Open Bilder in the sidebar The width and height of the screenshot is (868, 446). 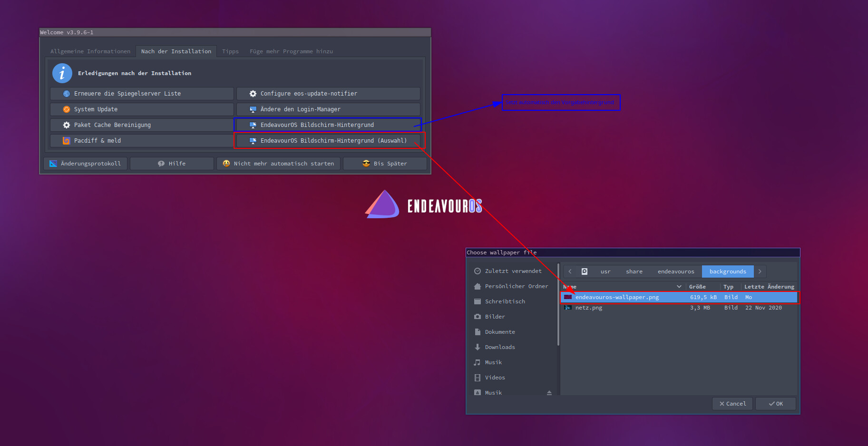(512, 317)
